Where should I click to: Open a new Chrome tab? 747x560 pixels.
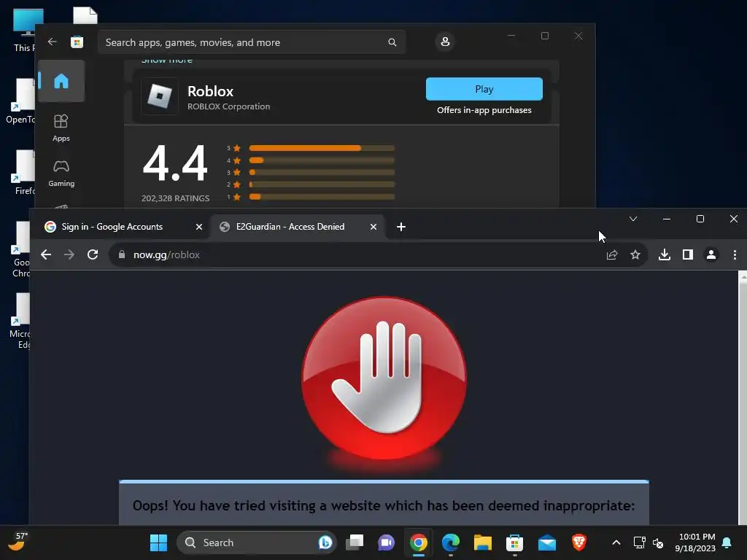[401, 227]
